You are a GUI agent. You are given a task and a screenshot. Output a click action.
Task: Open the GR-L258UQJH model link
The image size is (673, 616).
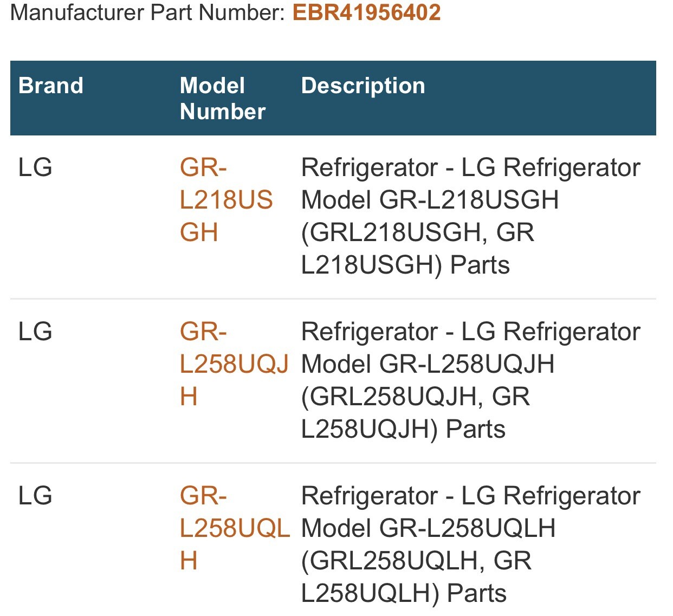tap(234, 364)
